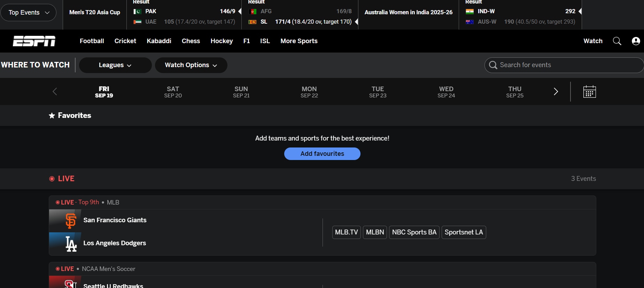The width and height of the screenshot is (644, 288).
Task: Open the PAK vs UAE result scorecard
Action: point(184,14)
